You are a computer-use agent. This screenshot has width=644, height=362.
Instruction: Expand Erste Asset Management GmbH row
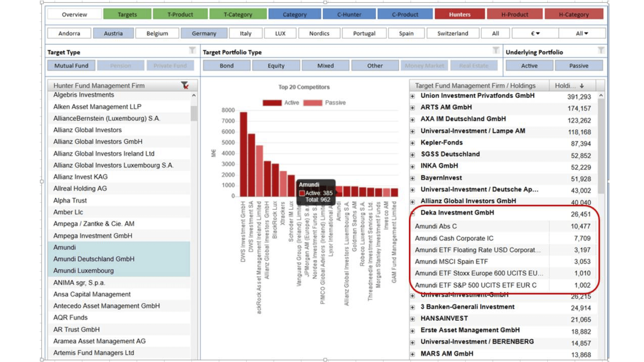(413, 331)
